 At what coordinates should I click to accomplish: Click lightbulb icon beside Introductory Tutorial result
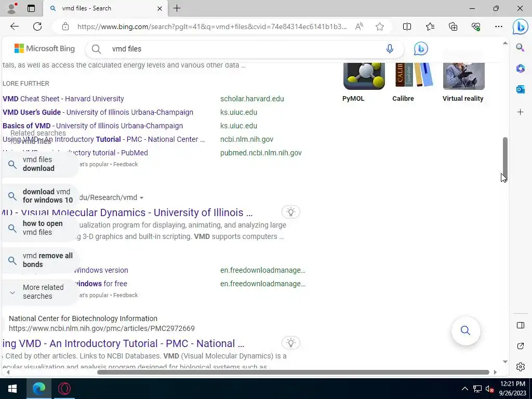click(291, 343)
